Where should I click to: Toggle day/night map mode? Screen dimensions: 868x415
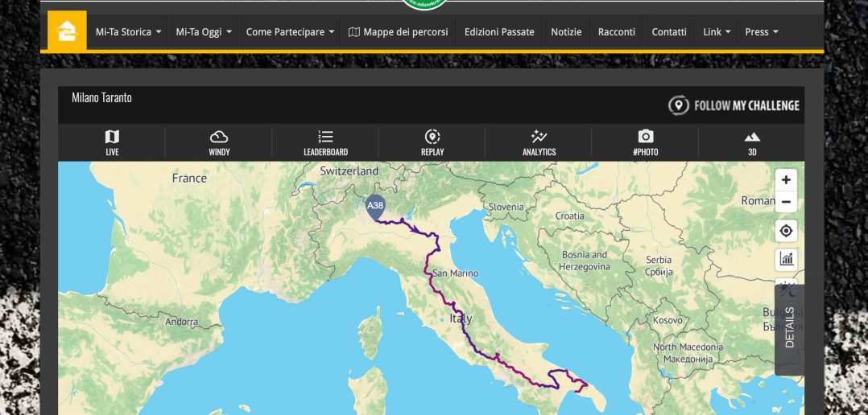coord(786,286)
